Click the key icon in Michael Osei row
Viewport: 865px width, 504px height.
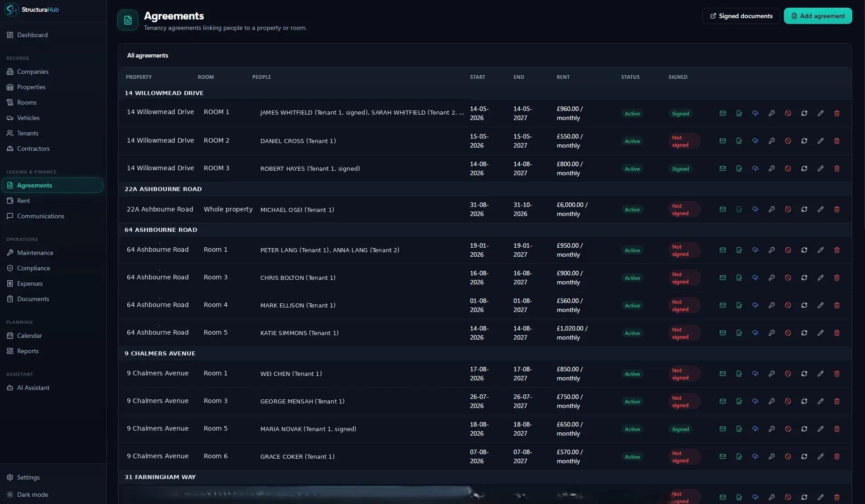(x=772, y=209)
